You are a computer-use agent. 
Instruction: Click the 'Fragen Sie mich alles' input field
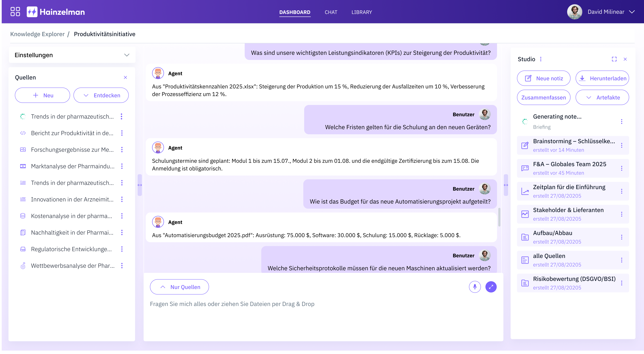click(232, 304)
